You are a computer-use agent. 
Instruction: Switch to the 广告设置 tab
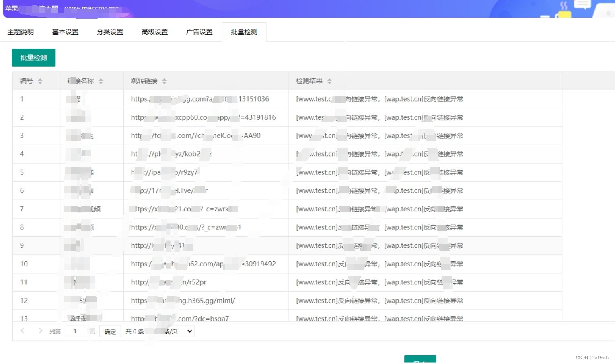[199, 32]
